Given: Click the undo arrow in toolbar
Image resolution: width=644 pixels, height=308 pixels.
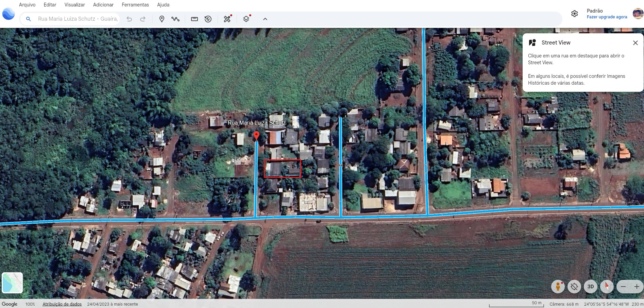Looking at the screenshot, I should coord(129,19).
